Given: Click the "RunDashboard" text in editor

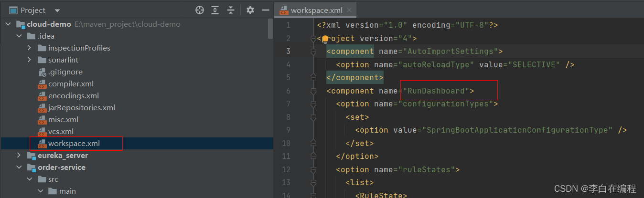Looking at the screenshot, I should [436, 91].
